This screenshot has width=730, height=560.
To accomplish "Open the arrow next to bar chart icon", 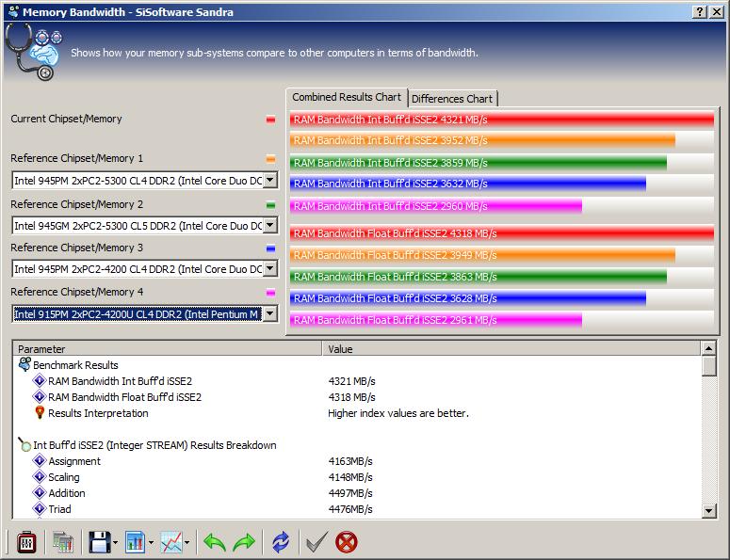I will [151, 543].
